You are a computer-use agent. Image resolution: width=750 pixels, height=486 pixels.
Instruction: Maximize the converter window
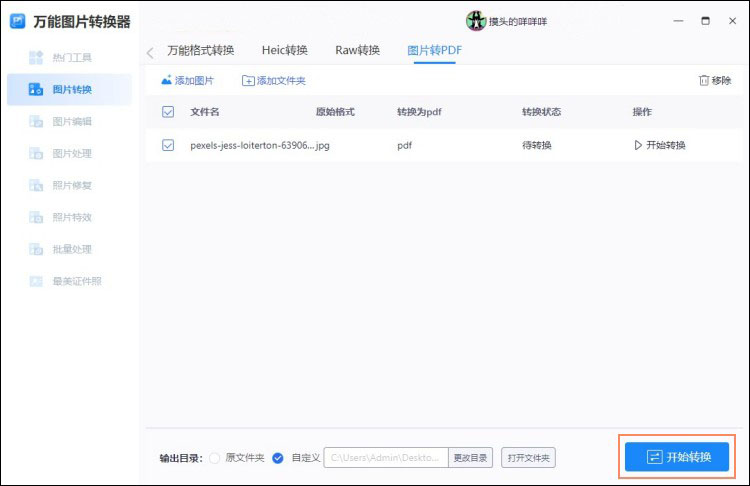pos(706,21)
